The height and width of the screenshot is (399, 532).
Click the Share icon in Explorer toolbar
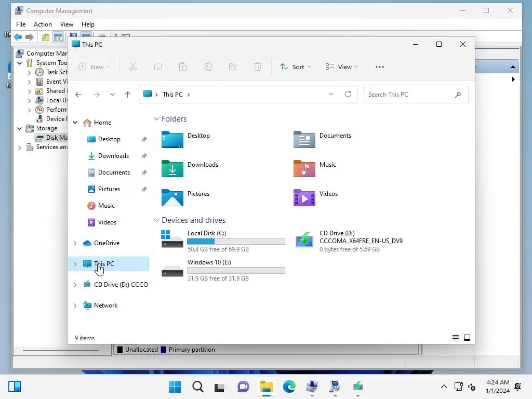(233, 67)
